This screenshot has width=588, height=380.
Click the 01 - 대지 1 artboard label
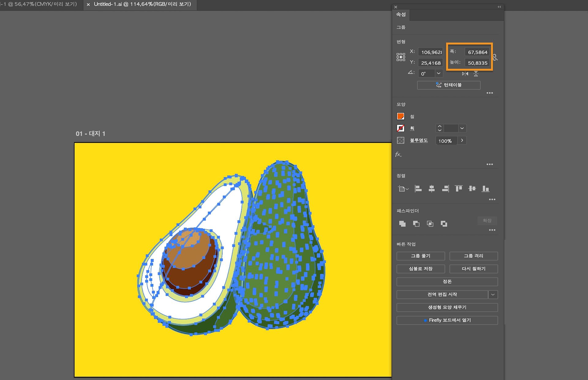tap(91, 134)
